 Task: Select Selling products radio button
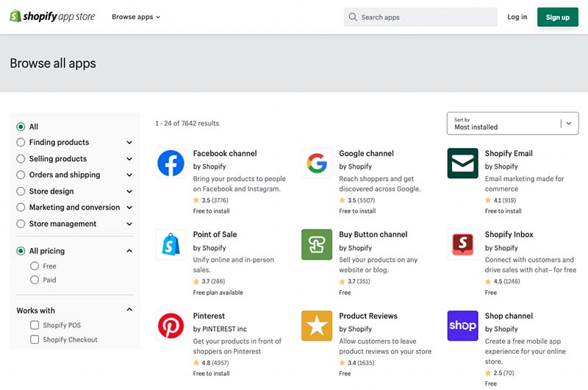(x=21, y=159)
